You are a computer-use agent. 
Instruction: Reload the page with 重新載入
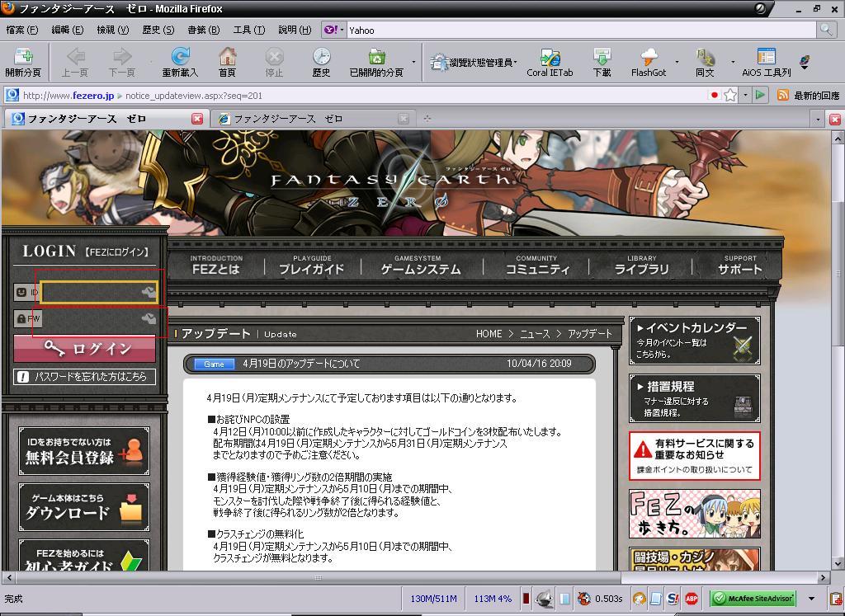[180, 63]
